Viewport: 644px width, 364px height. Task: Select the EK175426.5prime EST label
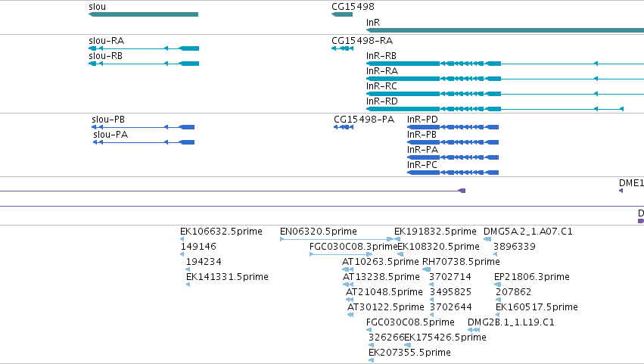point(445,338)
